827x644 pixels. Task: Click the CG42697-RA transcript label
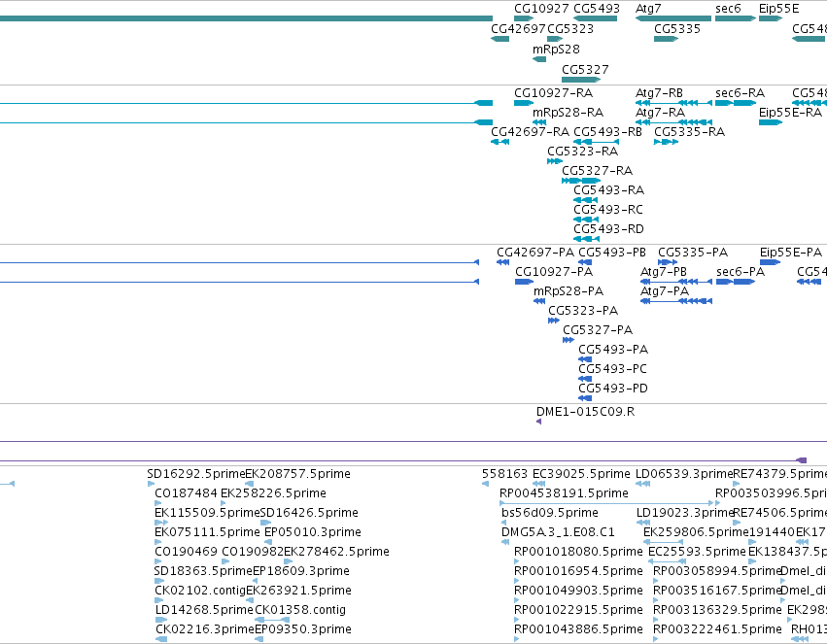click(x=530, y=132)
